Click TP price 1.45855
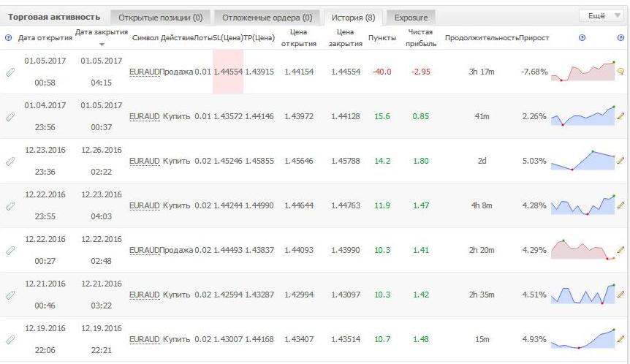 (259, 161)
